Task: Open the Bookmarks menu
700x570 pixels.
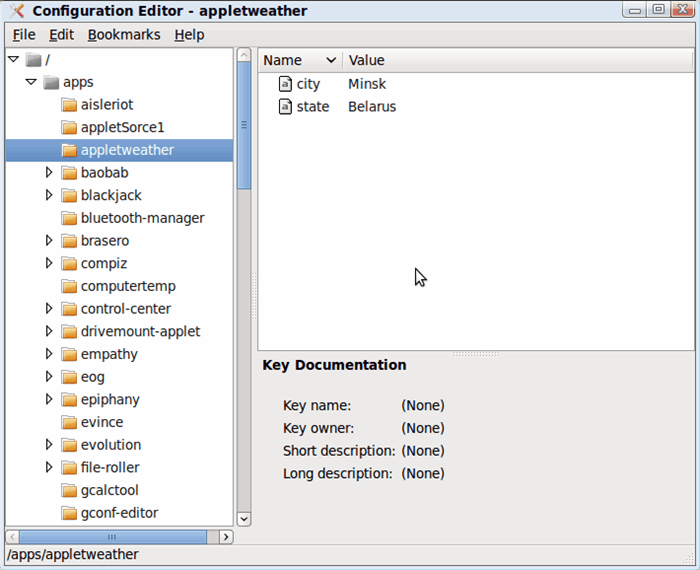Action: 124,35
